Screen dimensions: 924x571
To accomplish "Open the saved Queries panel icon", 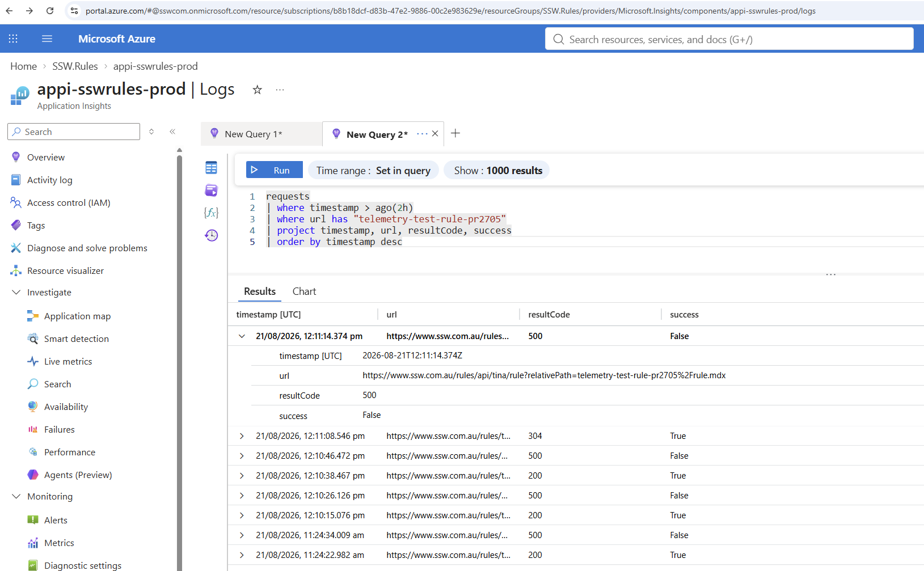I will [212, 191].
